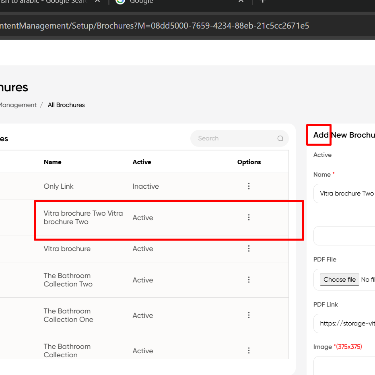Click Active status for Bathroom Collection One
This screenshot has width=375, height=375.
tap(143, 315)
